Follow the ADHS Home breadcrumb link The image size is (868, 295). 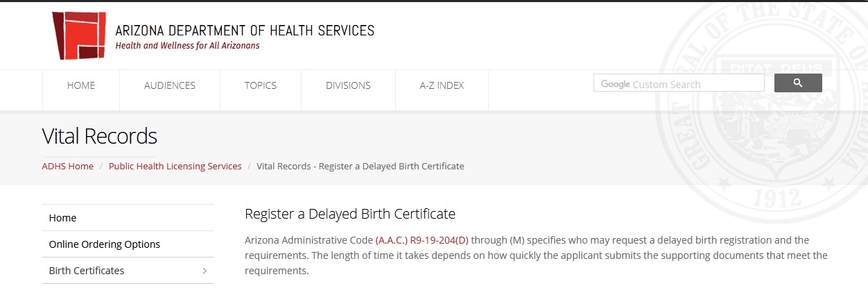68,166
